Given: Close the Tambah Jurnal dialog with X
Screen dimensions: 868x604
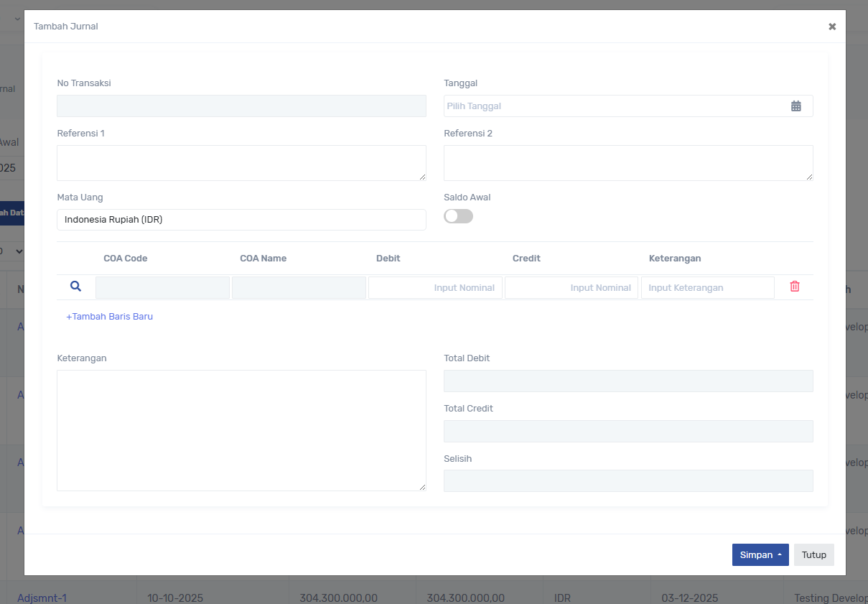Looking at the screenshot, I should 832,27.
